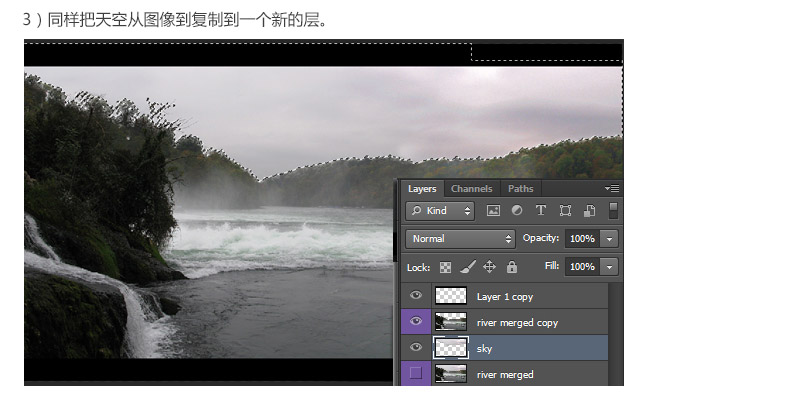Lock transparent pixels checkerboard icon
The height and width of the screenshot is (393, 800).
click(x=445, y=267)
